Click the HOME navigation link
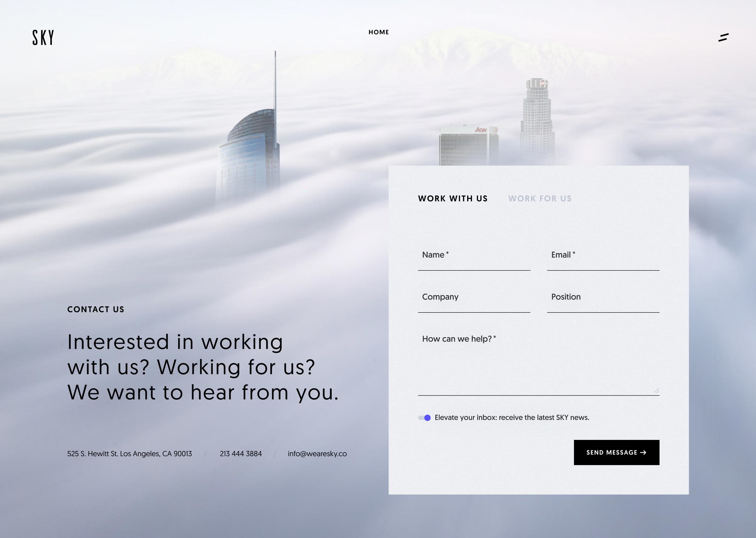The width and height of the screenshot is (756, 538). tap(378, 32)
